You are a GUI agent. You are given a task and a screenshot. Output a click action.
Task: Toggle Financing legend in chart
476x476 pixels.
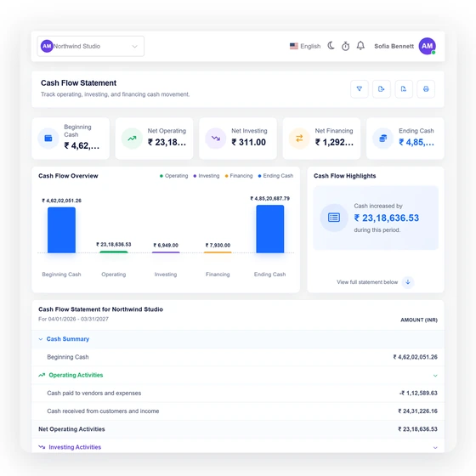coord(239,176)
